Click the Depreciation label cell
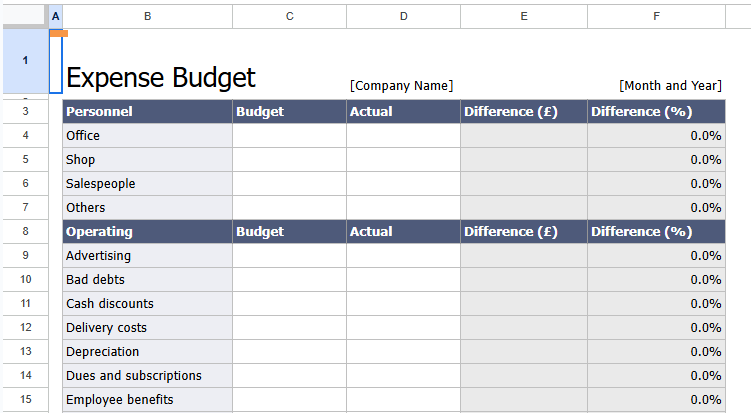This screenshot has width=751, height=413. [147, 351]
